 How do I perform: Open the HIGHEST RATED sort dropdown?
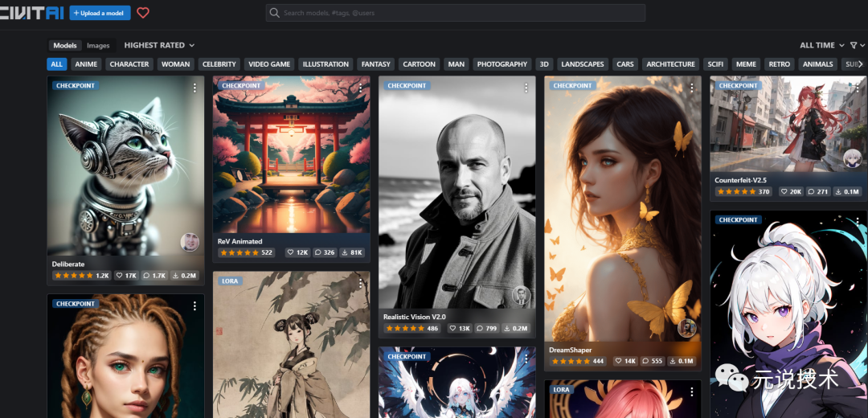click(159, 45)
